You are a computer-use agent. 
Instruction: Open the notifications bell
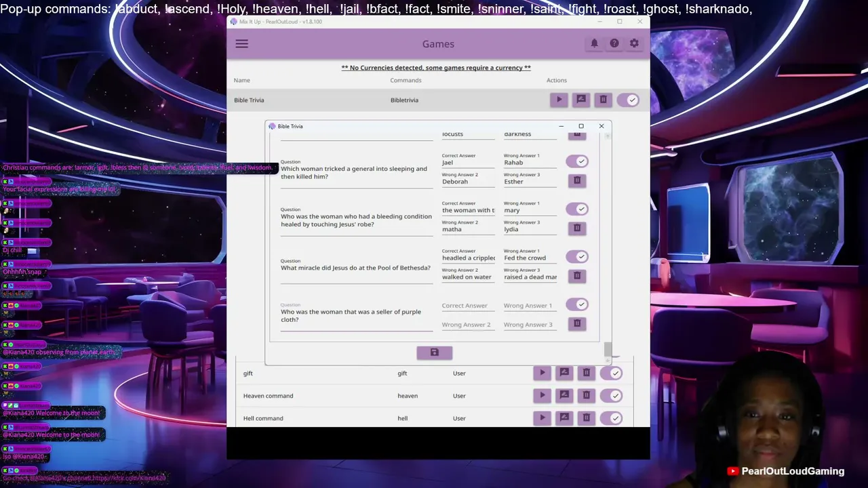(x=594, y=43)
